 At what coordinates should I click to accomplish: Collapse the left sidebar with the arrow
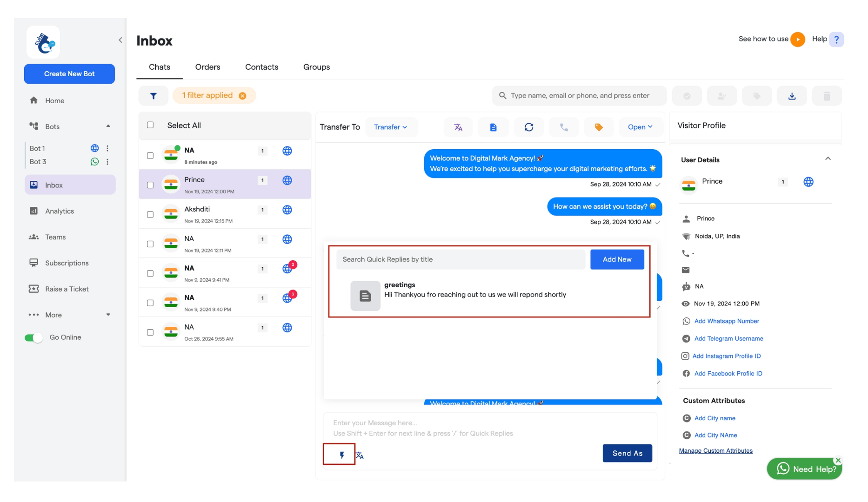[120, 40]
